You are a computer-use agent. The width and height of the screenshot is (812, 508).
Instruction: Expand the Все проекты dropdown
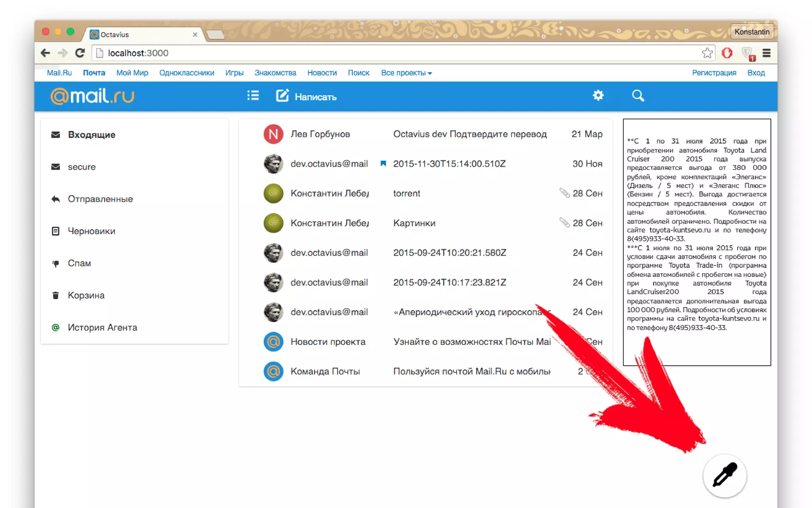pyautogui.click(x=406, y=73)
